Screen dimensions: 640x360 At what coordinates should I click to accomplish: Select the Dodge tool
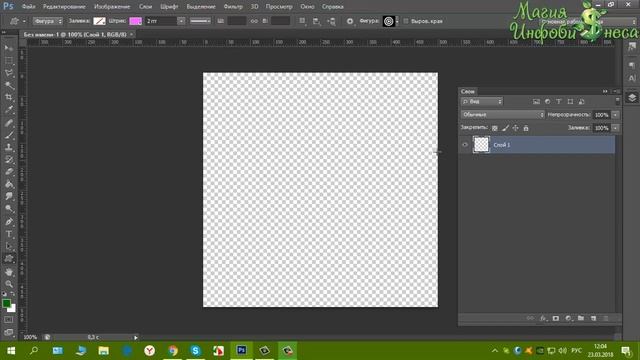[9, 209]
